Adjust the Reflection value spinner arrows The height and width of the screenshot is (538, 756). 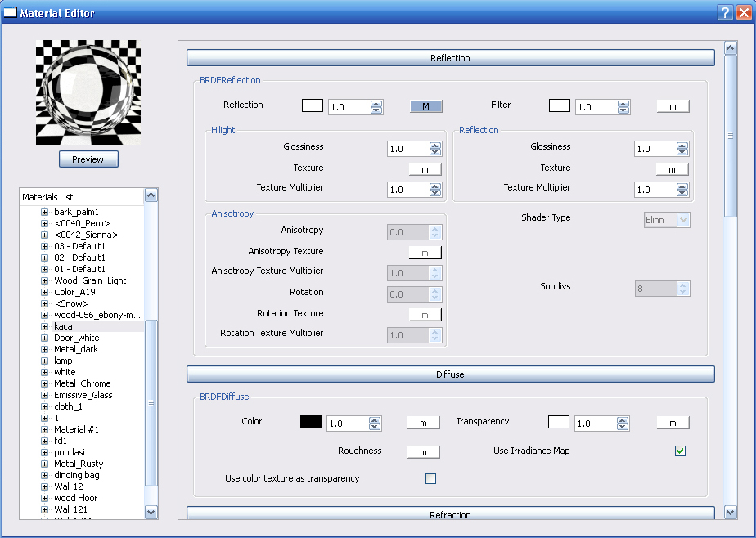(x=376, y=107)
